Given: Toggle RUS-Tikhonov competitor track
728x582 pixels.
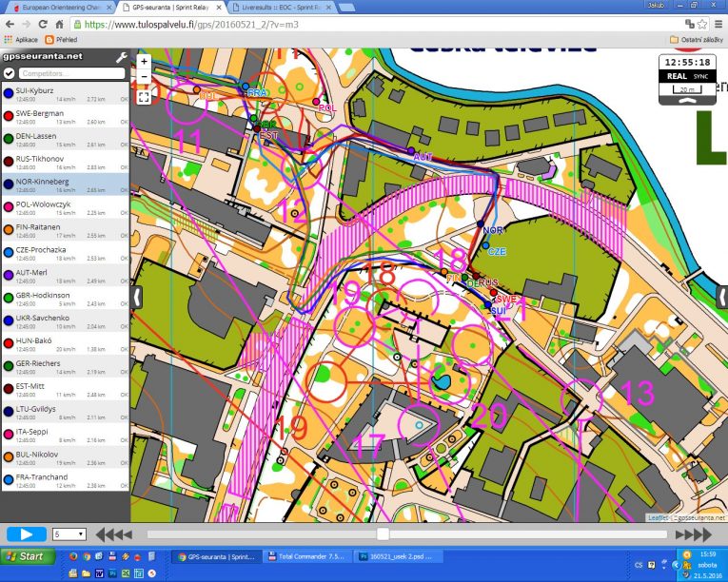Looking at the screenshot, I should click(65, 162).
